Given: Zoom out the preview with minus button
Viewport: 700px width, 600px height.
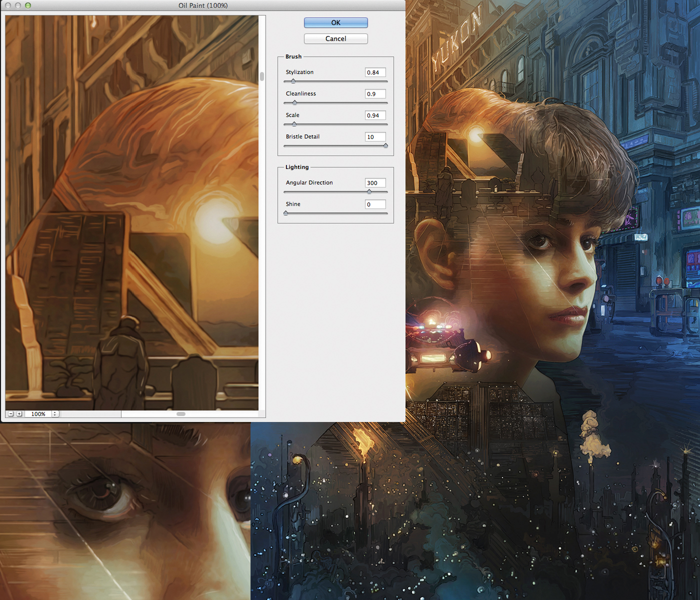Looking at the screenshot, I should pyautogui.click(x=10, y=414).
